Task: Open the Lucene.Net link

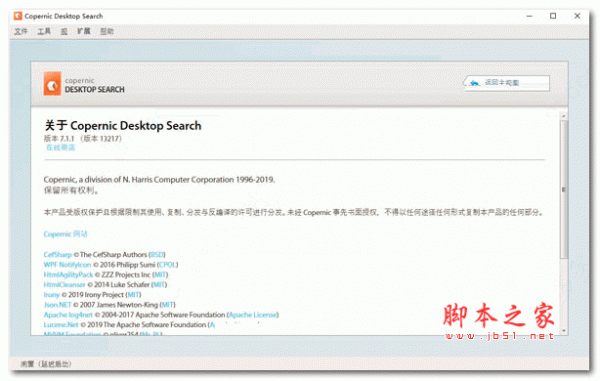Action: (61, 324)
